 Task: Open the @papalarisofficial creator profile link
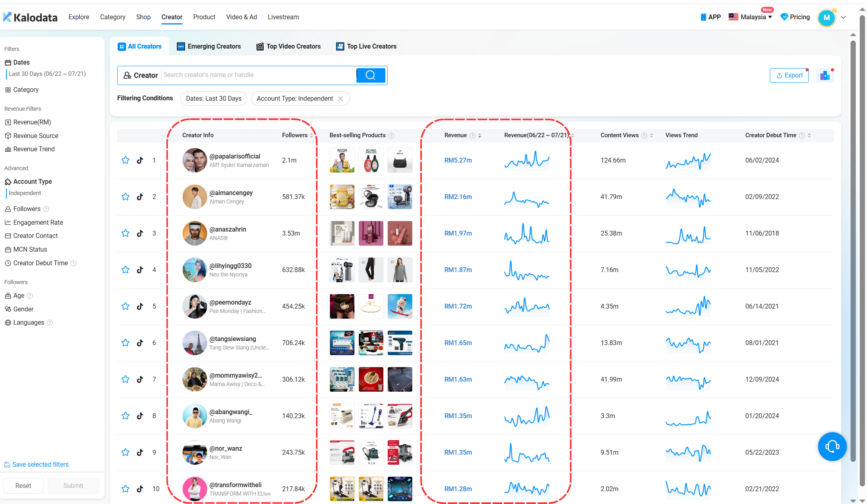coord(235,156)
